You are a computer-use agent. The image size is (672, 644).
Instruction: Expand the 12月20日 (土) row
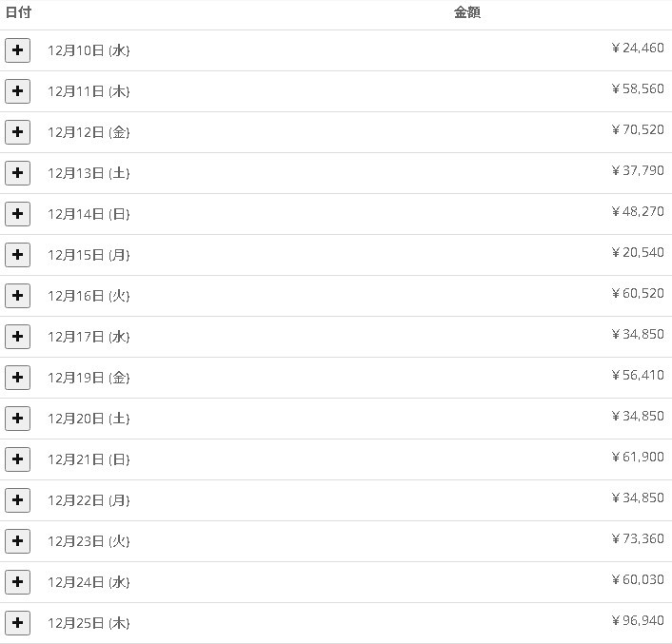[x=17, y=419]
